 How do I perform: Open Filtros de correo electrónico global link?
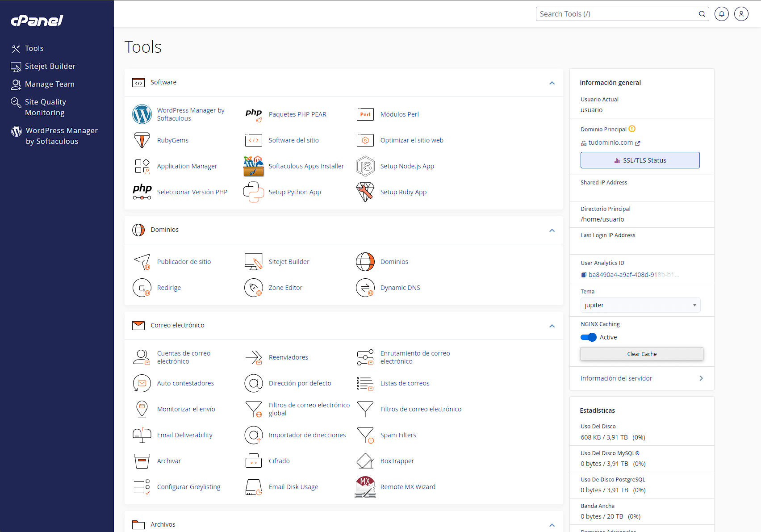[309, 409]
